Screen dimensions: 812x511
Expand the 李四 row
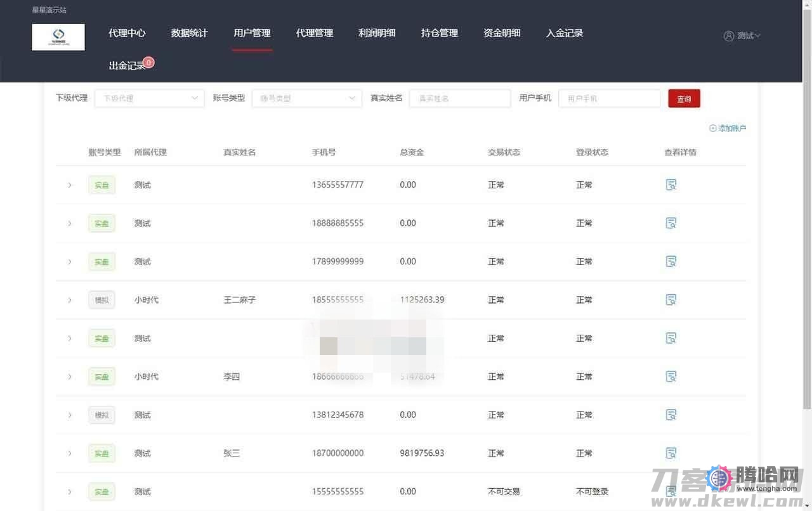coord(70,377)
